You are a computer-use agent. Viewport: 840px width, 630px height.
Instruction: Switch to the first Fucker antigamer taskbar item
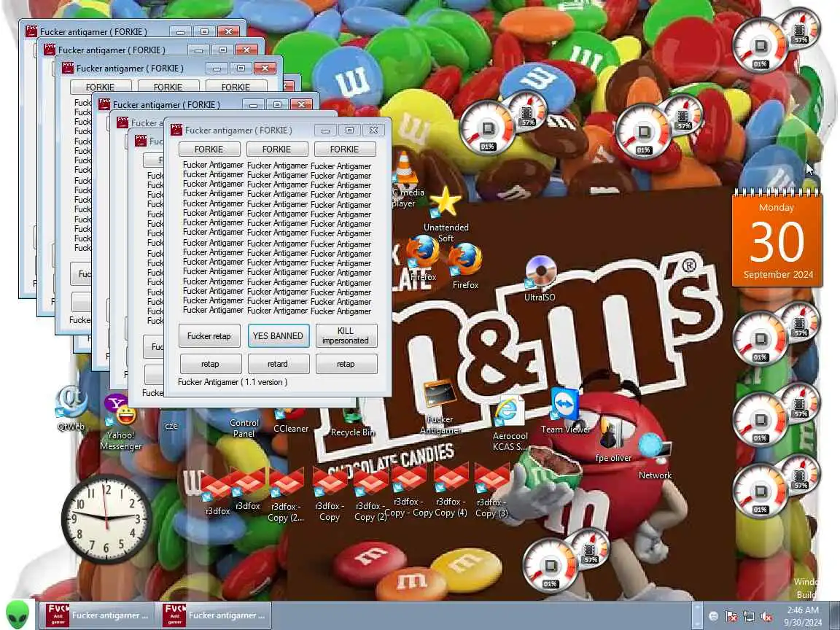tap(96, 615)
